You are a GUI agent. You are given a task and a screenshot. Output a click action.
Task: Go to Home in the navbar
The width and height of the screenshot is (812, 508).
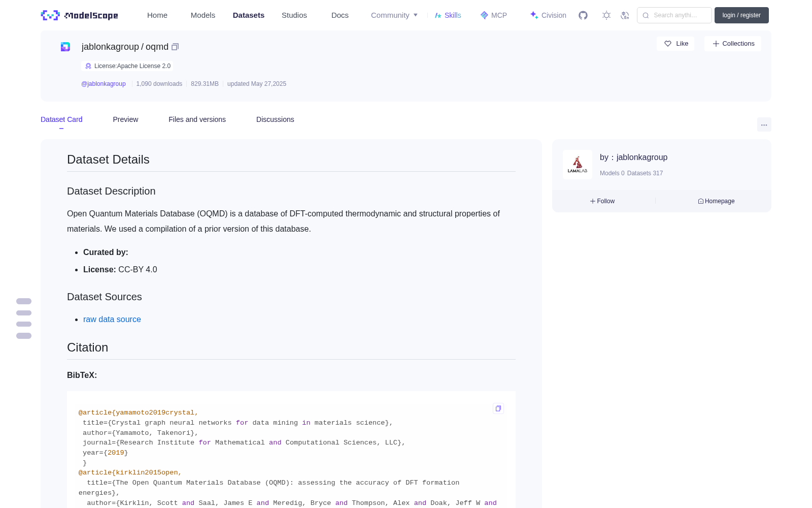[x=157, y=15]
